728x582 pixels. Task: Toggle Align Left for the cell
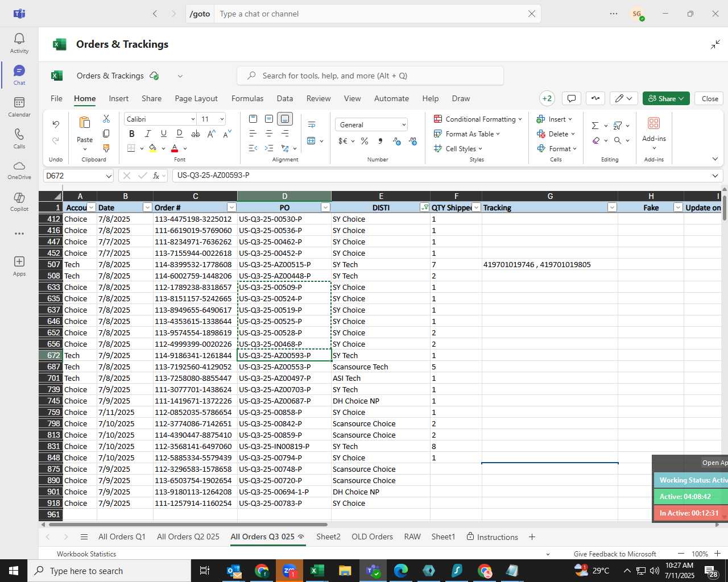pos(253,134)
